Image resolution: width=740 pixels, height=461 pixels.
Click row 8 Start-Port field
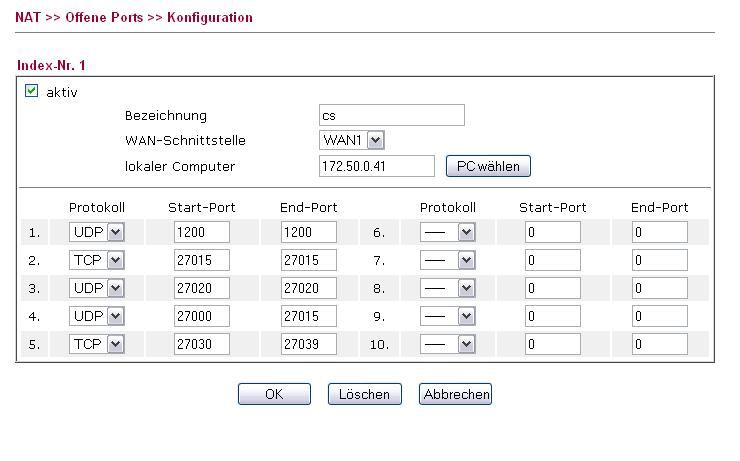pos(553,288)
